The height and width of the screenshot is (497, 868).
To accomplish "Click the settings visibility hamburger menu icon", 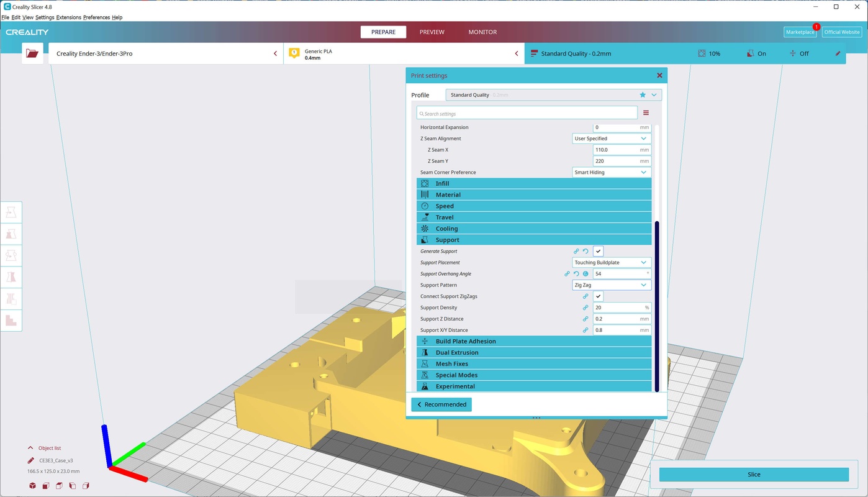I will [x=646, y=113].
